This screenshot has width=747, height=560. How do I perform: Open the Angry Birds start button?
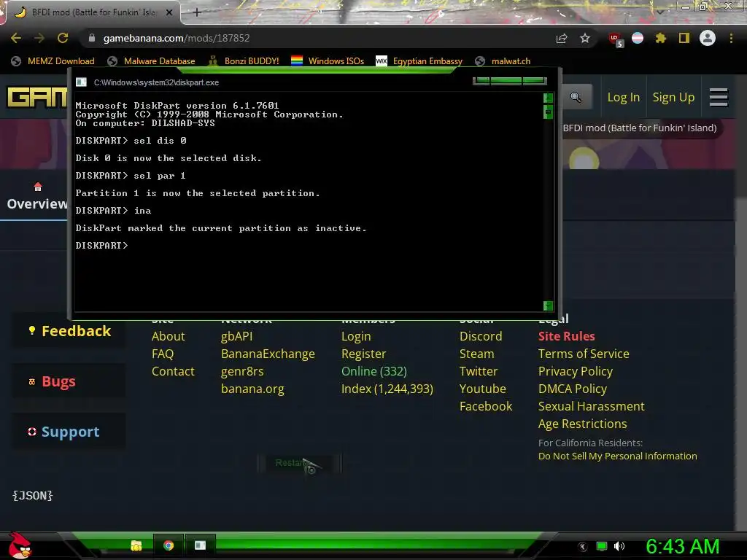20,545
